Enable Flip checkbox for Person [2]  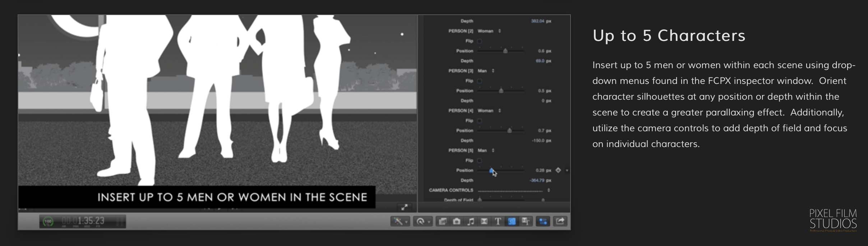(480, 41)
